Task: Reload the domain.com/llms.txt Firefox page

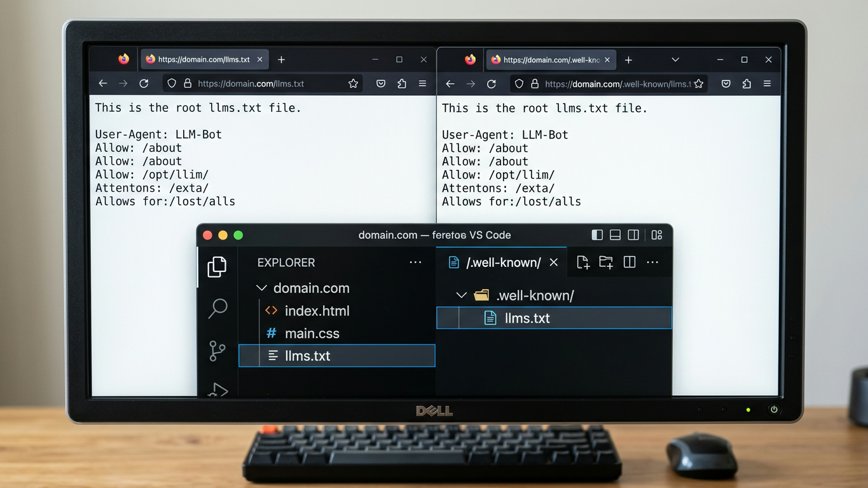Action: 144,83
